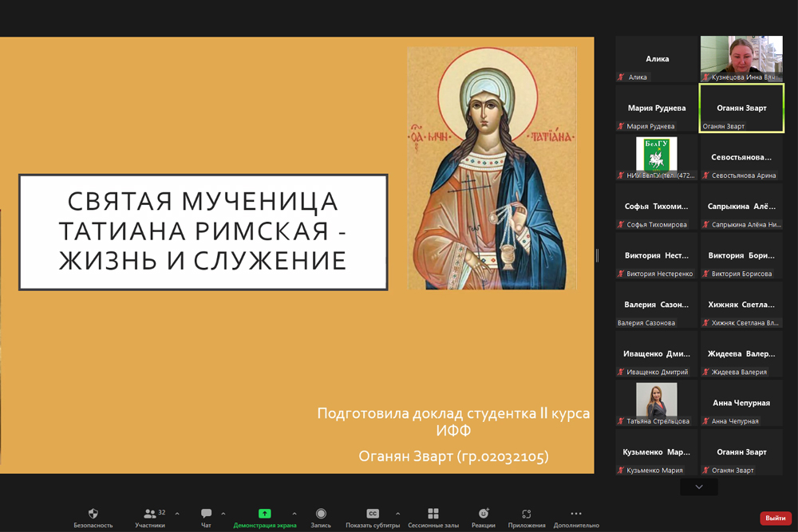The height and width of the screenshot is (532, 798).
Task: Click the red Выйти leave button
Action: coord(775,518)
